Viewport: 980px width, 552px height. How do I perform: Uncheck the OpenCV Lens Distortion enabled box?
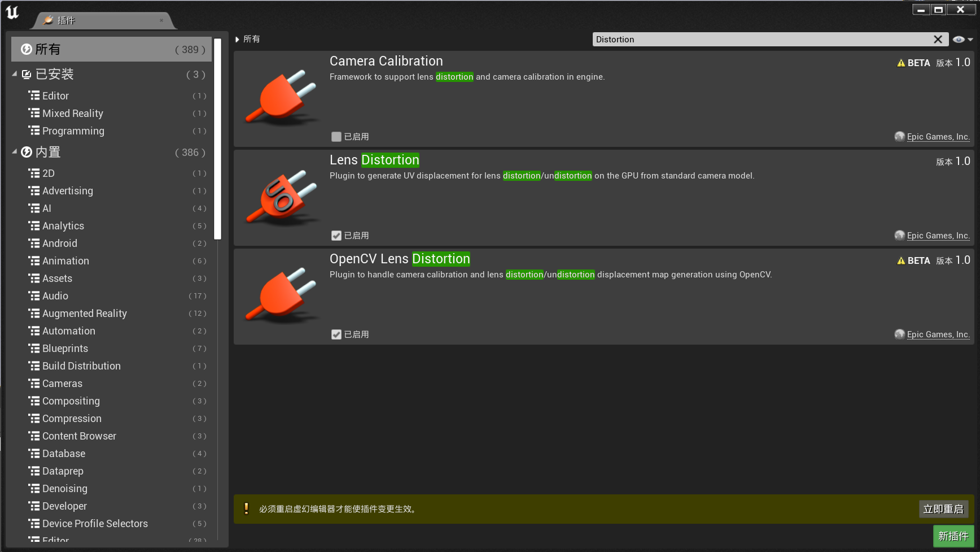coord(336,334)
